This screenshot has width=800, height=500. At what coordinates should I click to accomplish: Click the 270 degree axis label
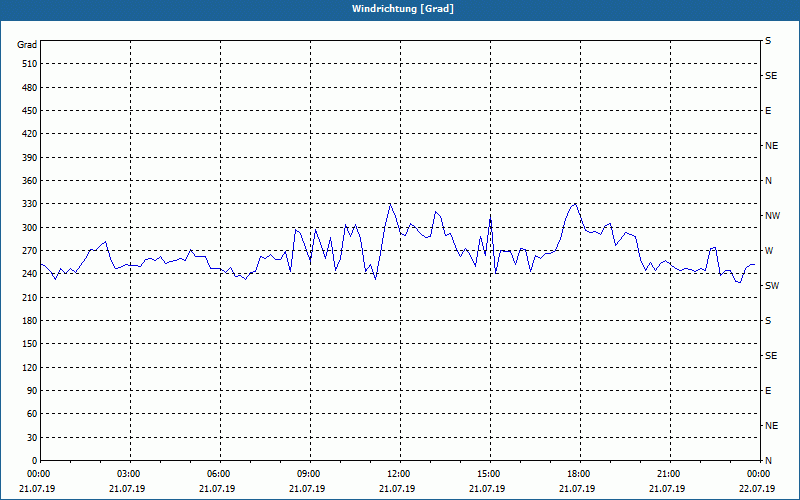point(30,251)
